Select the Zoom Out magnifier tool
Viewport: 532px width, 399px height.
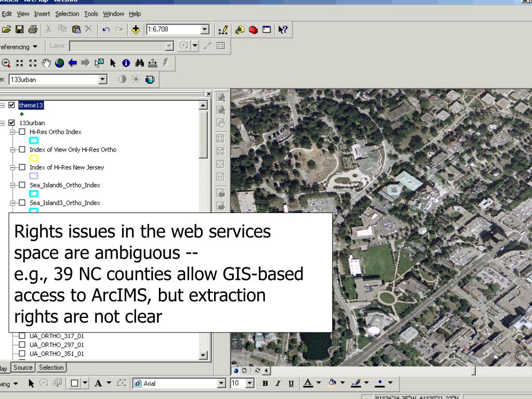coord(6,63)
